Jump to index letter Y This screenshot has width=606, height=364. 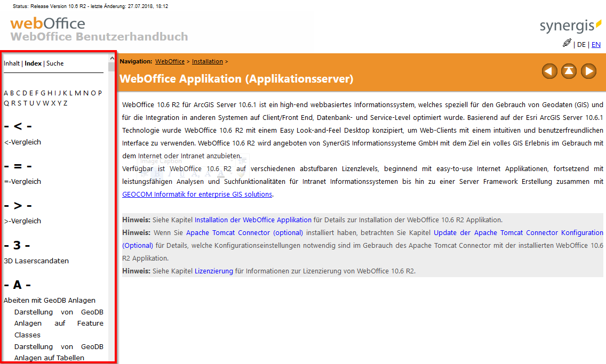60,103
